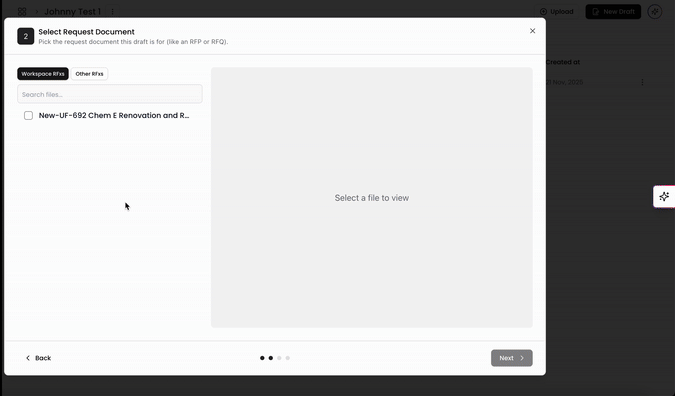
Task: Go Back to previous step
Action: pyautogui.click(x=38, y=358)
